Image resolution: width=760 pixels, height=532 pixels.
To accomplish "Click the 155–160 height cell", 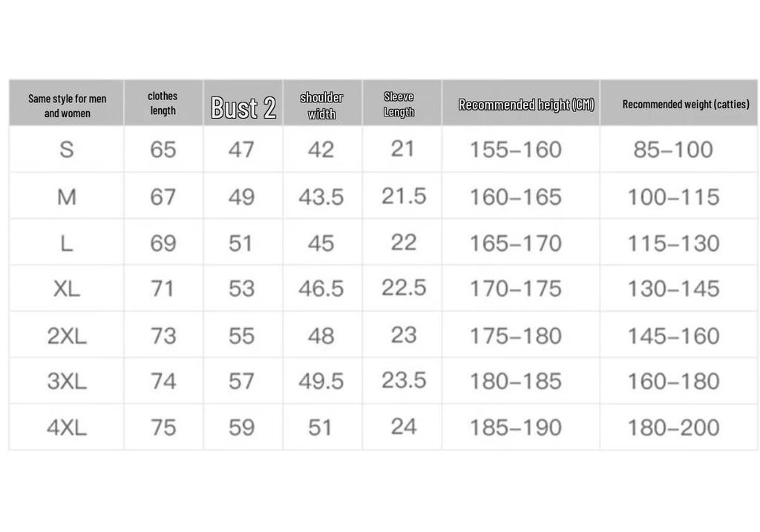I will pos(516,149).
